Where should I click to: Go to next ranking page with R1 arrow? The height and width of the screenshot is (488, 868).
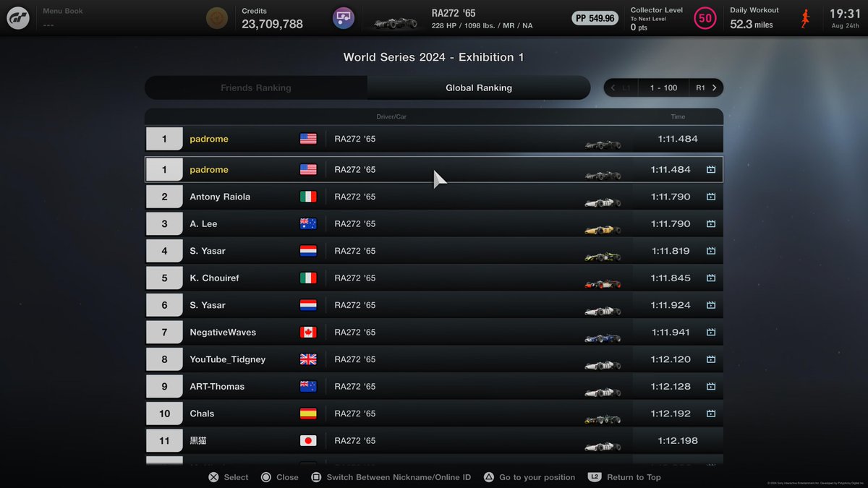point(706,87)
